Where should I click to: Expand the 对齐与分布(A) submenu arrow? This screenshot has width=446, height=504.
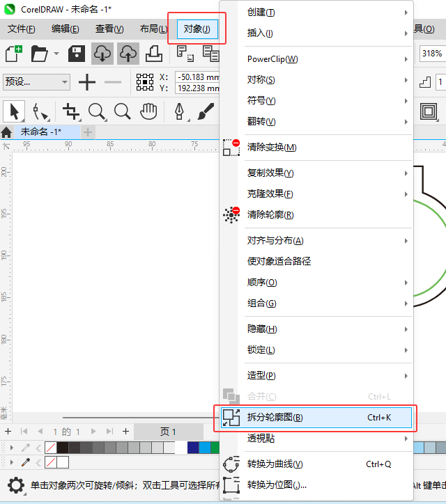(x=406, y=241)
